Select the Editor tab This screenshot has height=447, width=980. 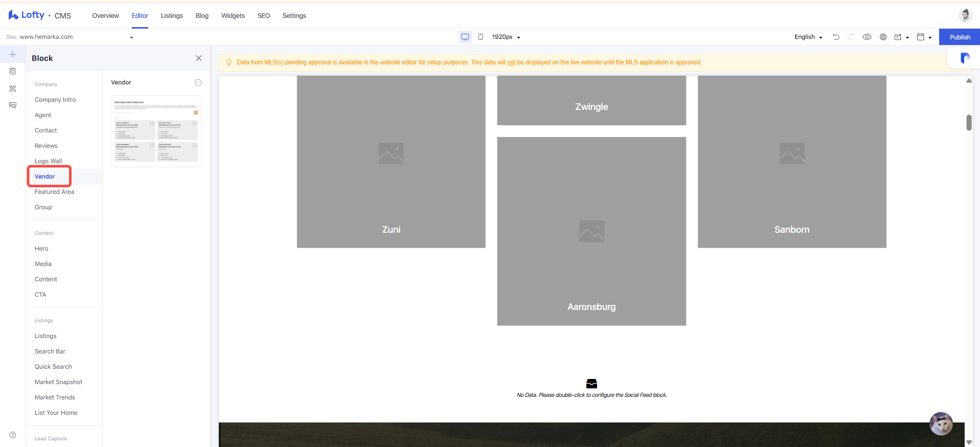pos(140,16)
